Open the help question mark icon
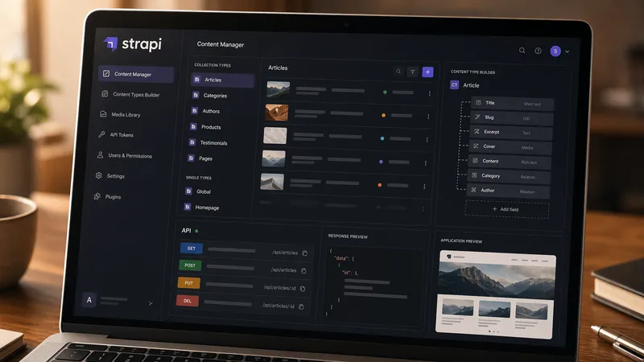Screen dimensions: 644x362 (538, 51)
